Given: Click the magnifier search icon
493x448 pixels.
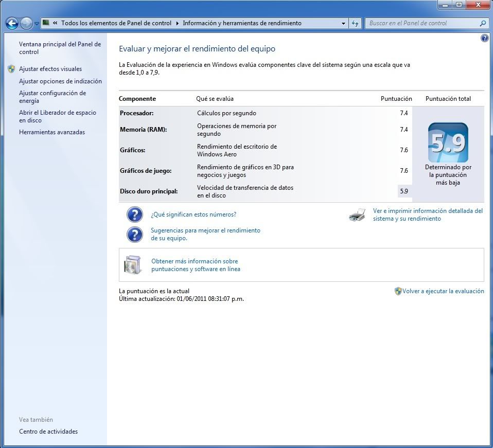Looking at the screenshot, I should pos(483,23).
